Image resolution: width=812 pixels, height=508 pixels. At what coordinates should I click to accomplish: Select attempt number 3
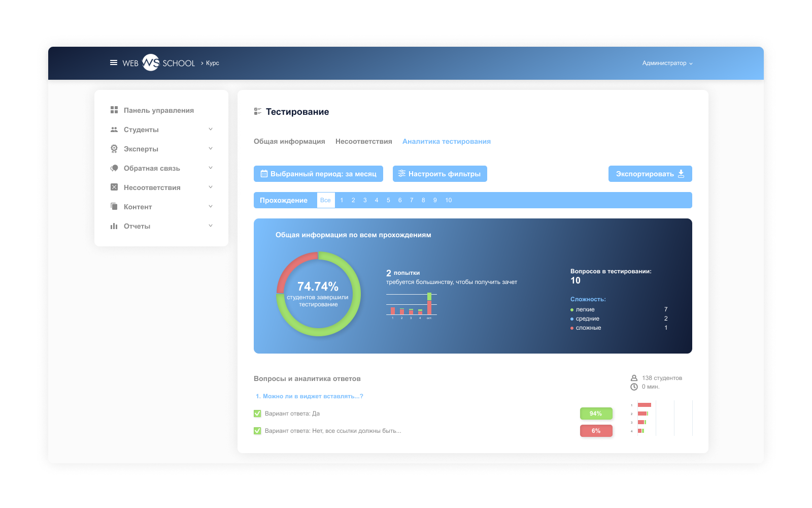point(365,200)
